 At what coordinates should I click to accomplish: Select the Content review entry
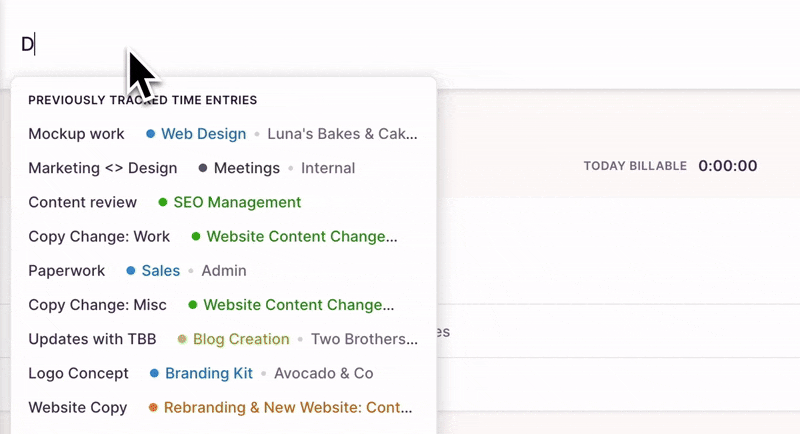click(82, 202)
